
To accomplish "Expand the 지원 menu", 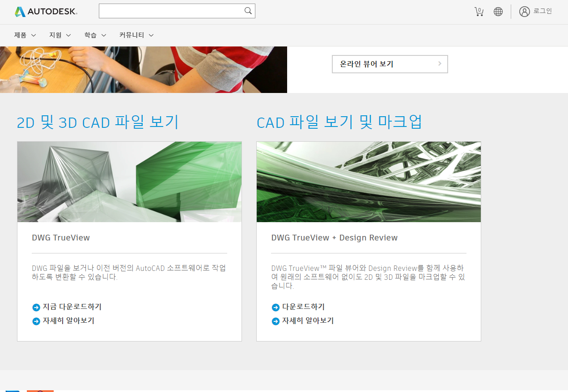I will [60, 35].
